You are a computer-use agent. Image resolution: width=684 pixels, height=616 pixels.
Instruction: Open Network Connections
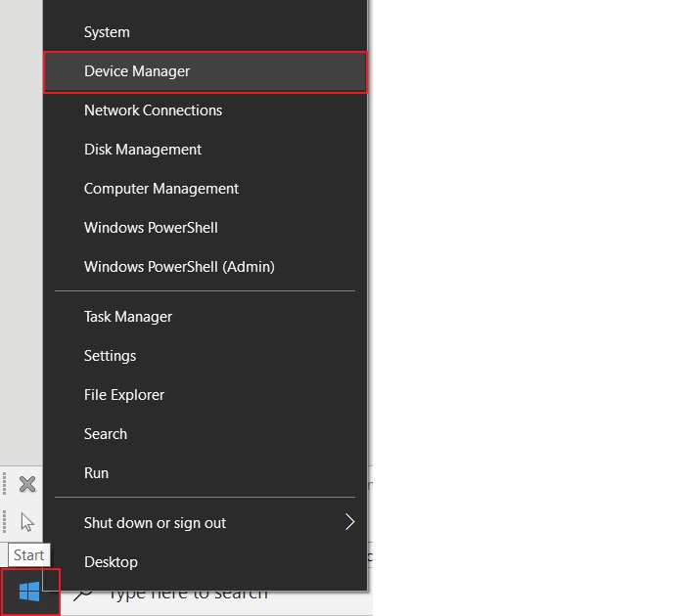pos(205,110)
